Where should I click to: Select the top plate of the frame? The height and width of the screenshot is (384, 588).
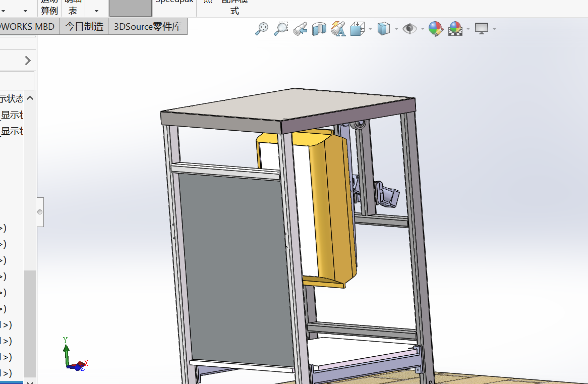pyautogui.click(x=288, y=105)
